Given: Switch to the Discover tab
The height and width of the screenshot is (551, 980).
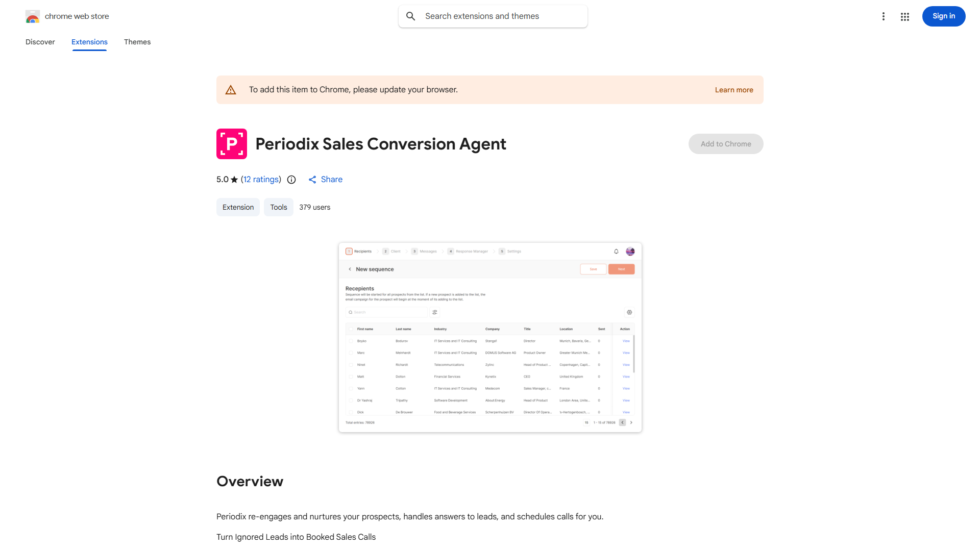Looking at the screenshot, I should pos(40,42).
